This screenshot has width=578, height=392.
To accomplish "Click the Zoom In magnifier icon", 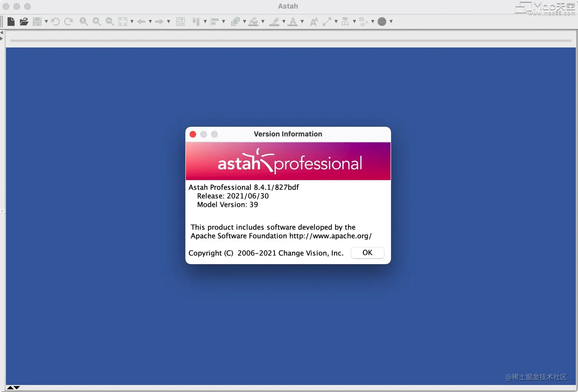I will [x=97, y=22].
